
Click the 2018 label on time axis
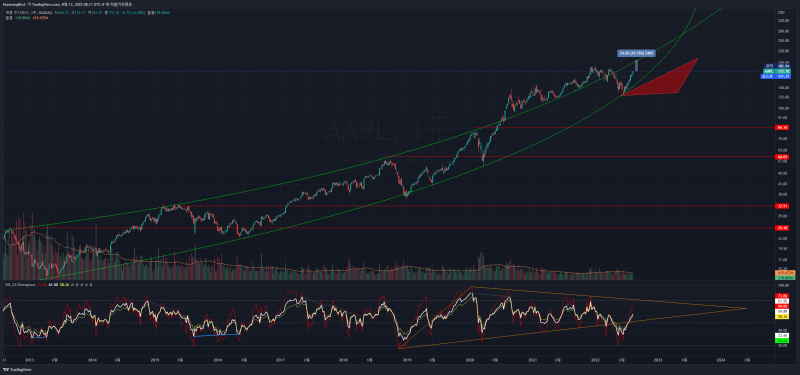coord(343,360)
